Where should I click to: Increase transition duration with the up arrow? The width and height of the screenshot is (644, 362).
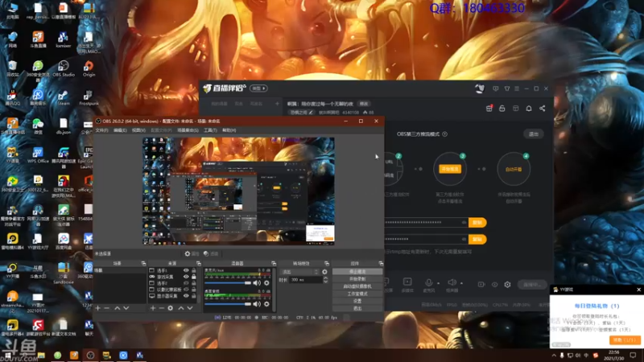tap(325, 278)
